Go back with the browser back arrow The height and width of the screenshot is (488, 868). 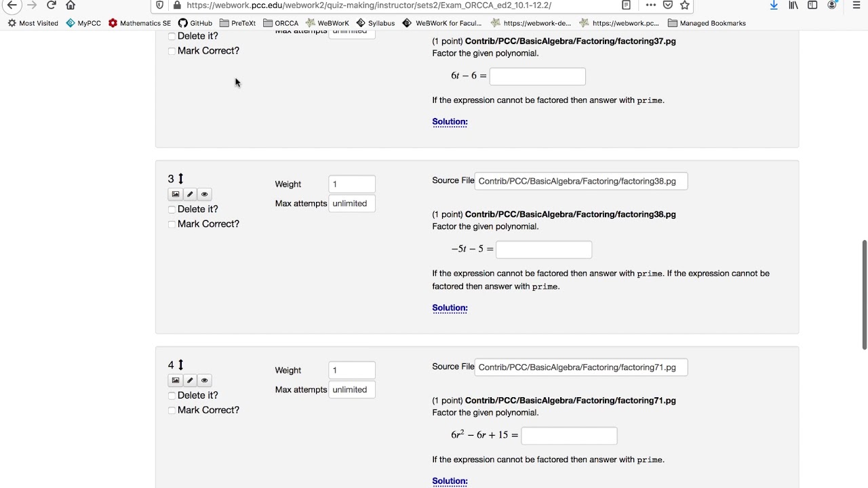[x=12, y=5]
